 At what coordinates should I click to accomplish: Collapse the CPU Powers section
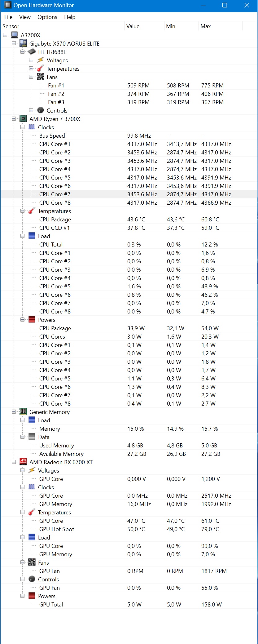pos(22,320)
